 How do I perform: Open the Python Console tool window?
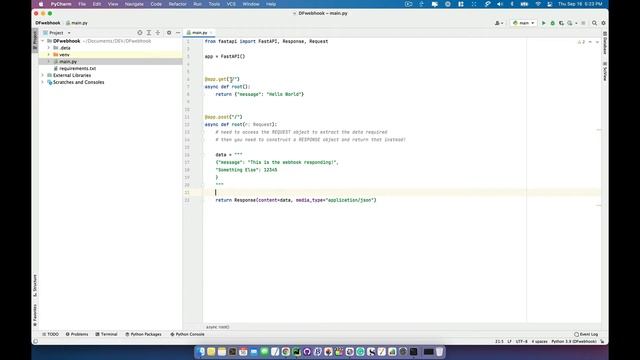pyautogui.click(x=187, y=334)
